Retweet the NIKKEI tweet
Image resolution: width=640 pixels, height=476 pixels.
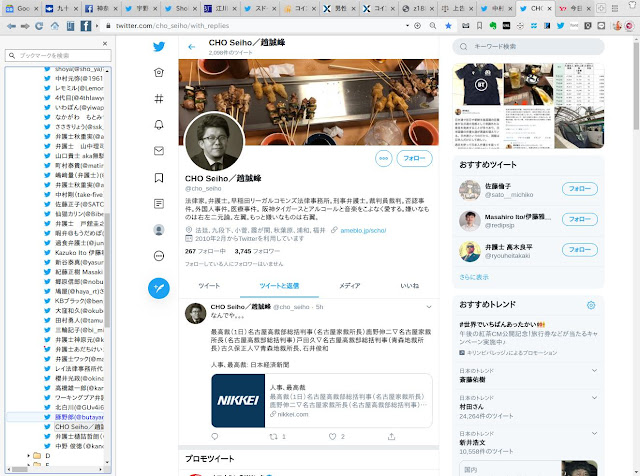coord(273,437)
